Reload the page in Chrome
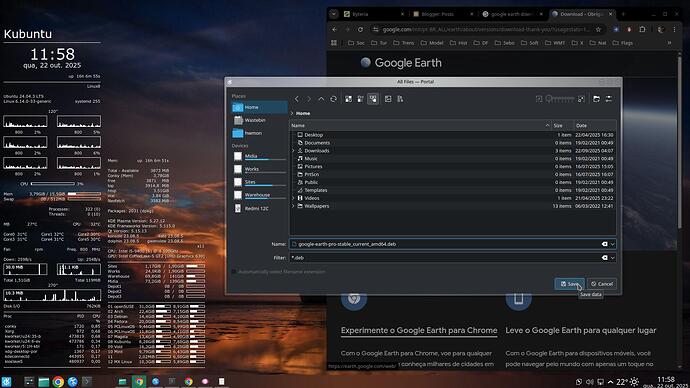The width and height of the screenshot is (690, 388). click(x=360, y=29)
